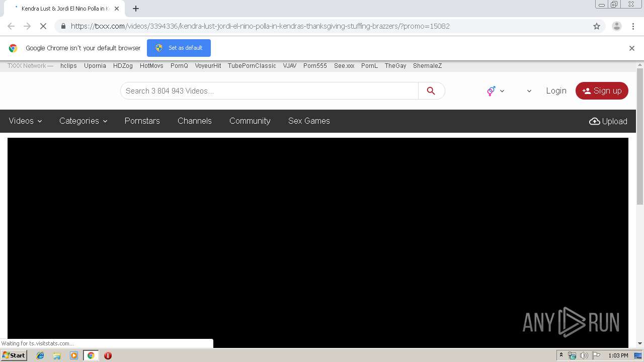Click the red search magnifier button

tap(431, 91)
